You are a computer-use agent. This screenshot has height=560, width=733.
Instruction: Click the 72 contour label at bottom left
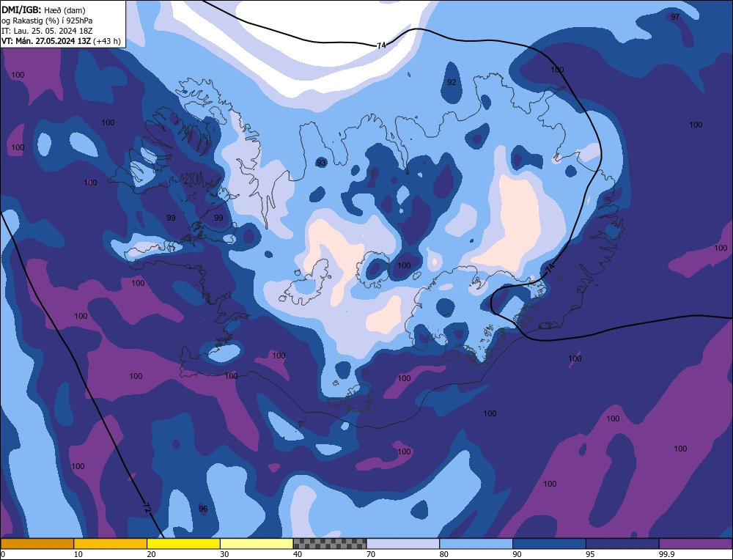click(x=147, y=508)
